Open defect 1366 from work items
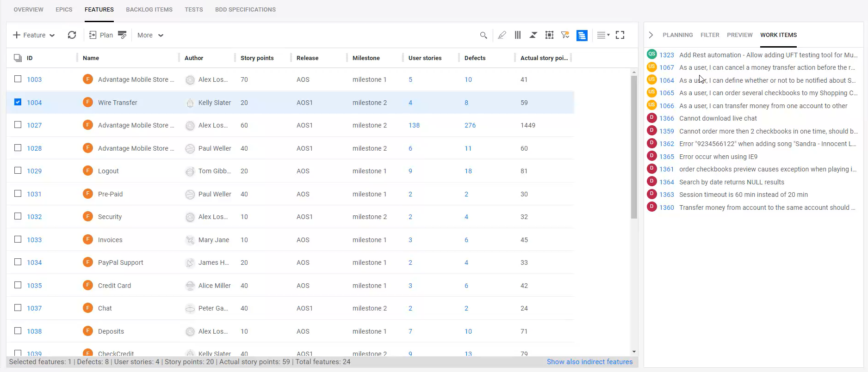This screenshot has height=372, width=868. pos(666,118)
